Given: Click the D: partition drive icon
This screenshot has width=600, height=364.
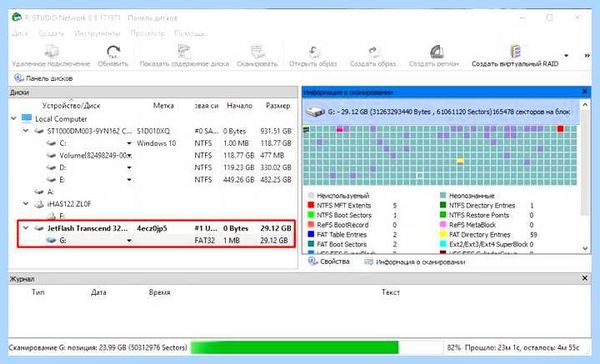Looking at the screenshot, I should tap(51, 167).
